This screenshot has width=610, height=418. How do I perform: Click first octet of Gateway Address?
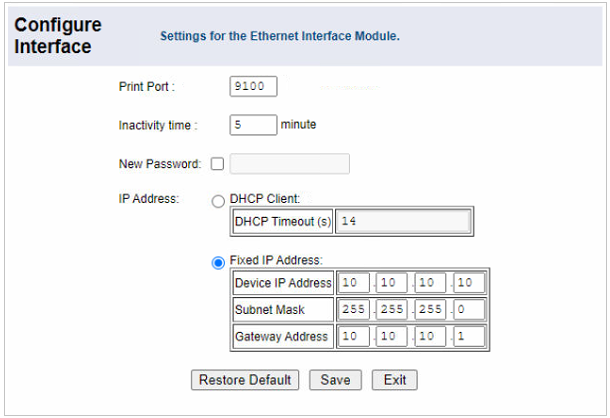pos(354,337)
